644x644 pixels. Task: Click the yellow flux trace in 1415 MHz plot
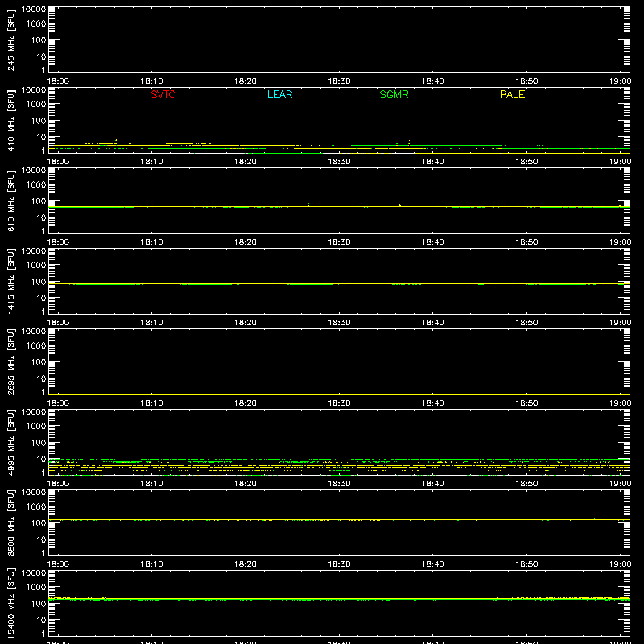coord(339,284)
